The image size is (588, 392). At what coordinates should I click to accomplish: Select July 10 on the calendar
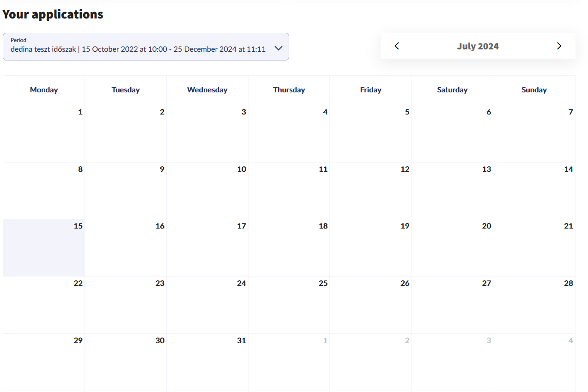[x=207, y=191]
